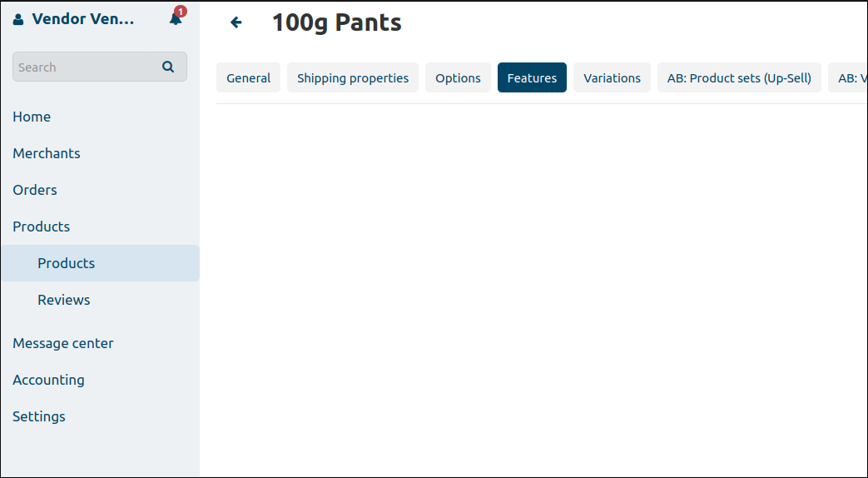Image resolution: width=868 pixels, height=478 pixels.
Task: Select the Options tab
Action: click(x=458, y=78)
